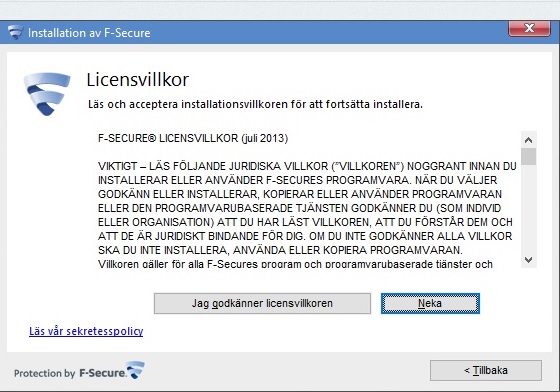Click the scroll up arrow of license text

(529, 140)
